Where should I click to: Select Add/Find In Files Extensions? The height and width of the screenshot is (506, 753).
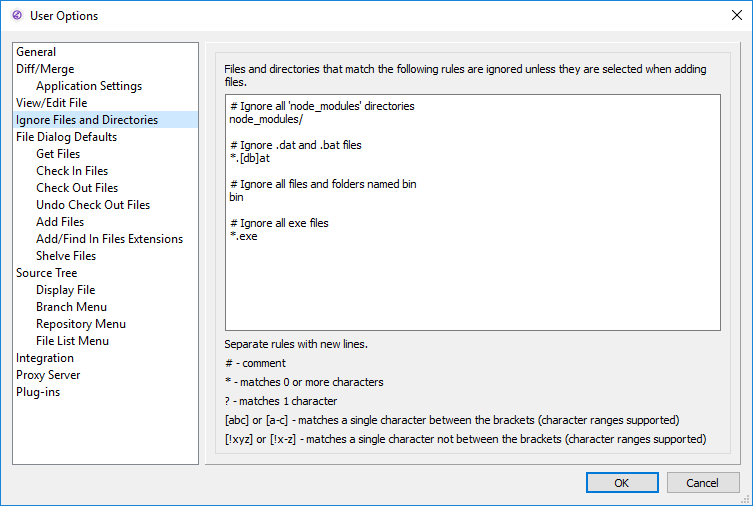(109, 239)
